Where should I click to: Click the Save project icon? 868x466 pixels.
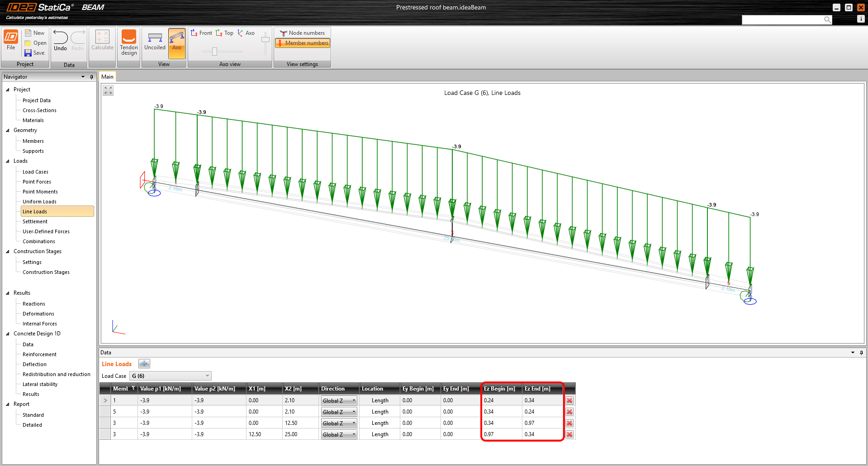pos(28,53)
